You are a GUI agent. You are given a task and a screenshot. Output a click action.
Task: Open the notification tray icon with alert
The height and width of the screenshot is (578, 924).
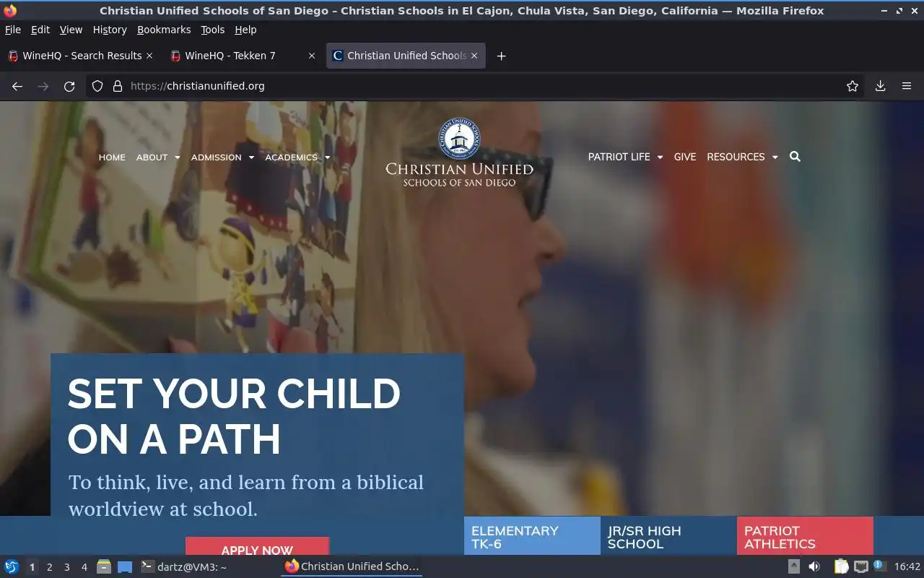(879, 566)
